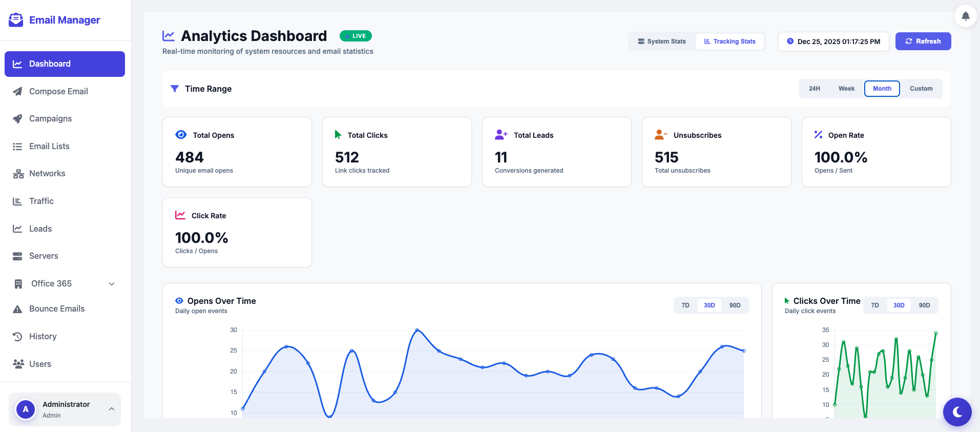Click the Networks sidebar icon
The height and width of the screenshot is (432, 980).
point(18,174)
